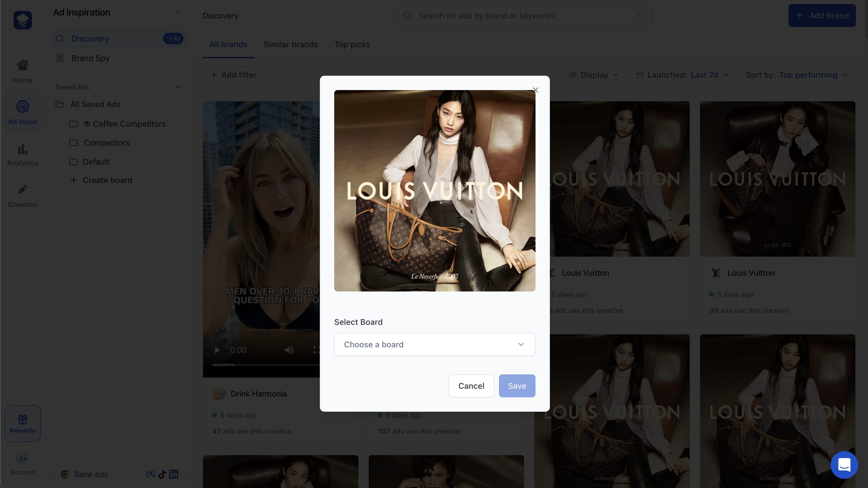868x488 pixels.
Task: Click the Save button in dialog
Action: pyautogui.click(x=517, y=386)
